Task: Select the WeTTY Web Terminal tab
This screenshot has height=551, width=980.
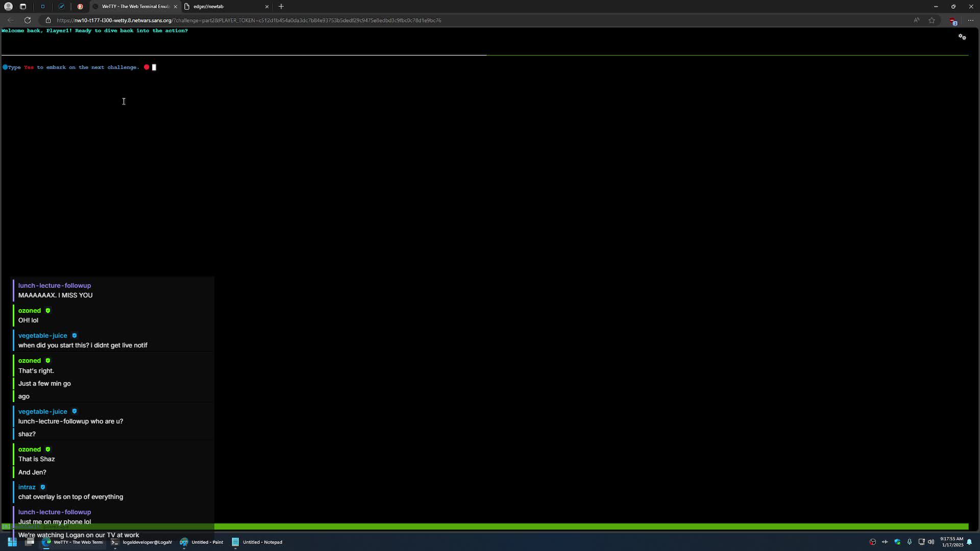Action: [134, 7]
